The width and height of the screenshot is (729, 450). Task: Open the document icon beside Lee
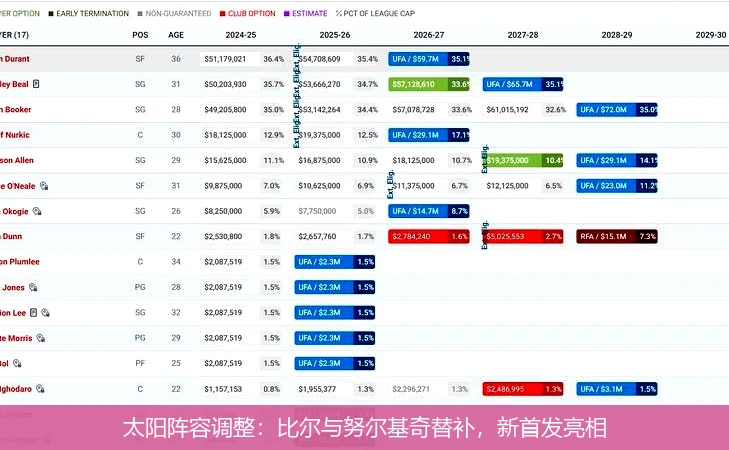(33, 312)
